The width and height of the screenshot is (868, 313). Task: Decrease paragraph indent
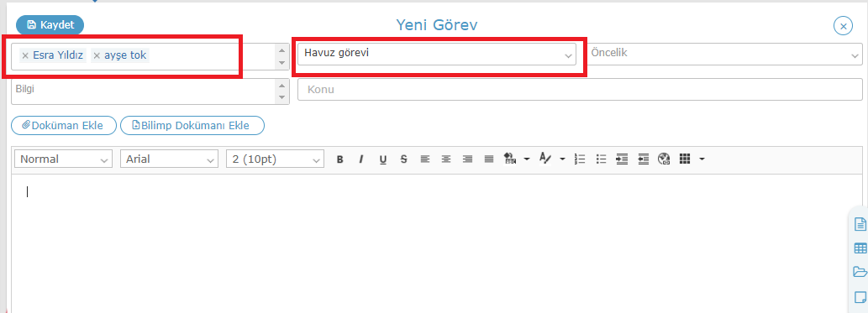(x=643, y=159)
